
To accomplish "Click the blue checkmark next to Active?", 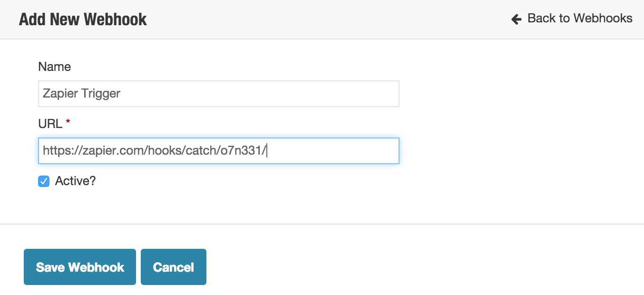I will click(44, 181).
